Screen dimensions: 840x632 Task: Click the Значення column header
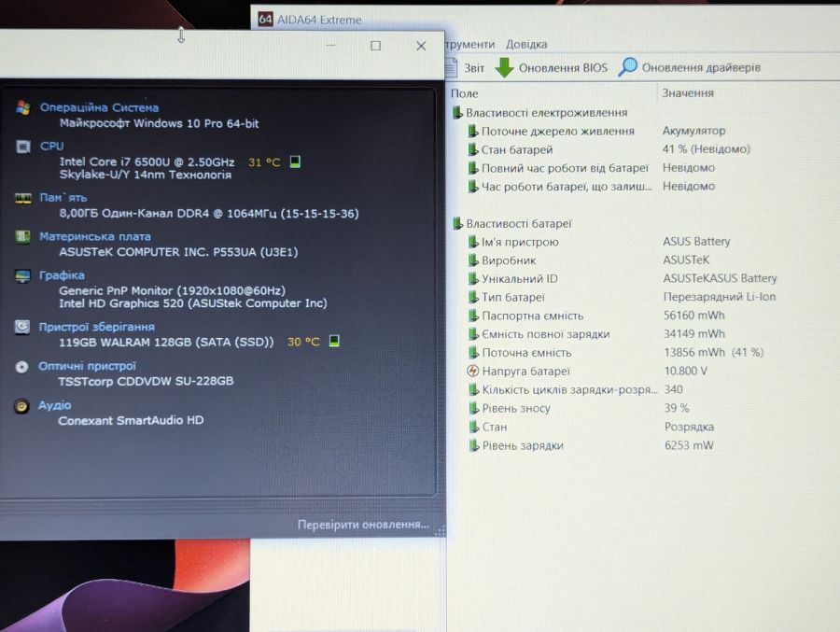point(688,92)
